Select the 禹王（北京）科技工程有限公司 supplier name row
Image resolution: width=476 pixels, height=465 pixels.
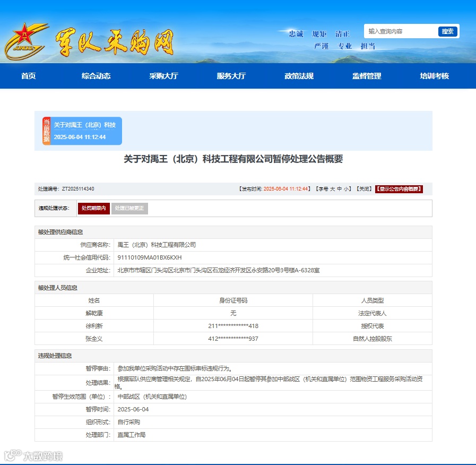(158, 245)
